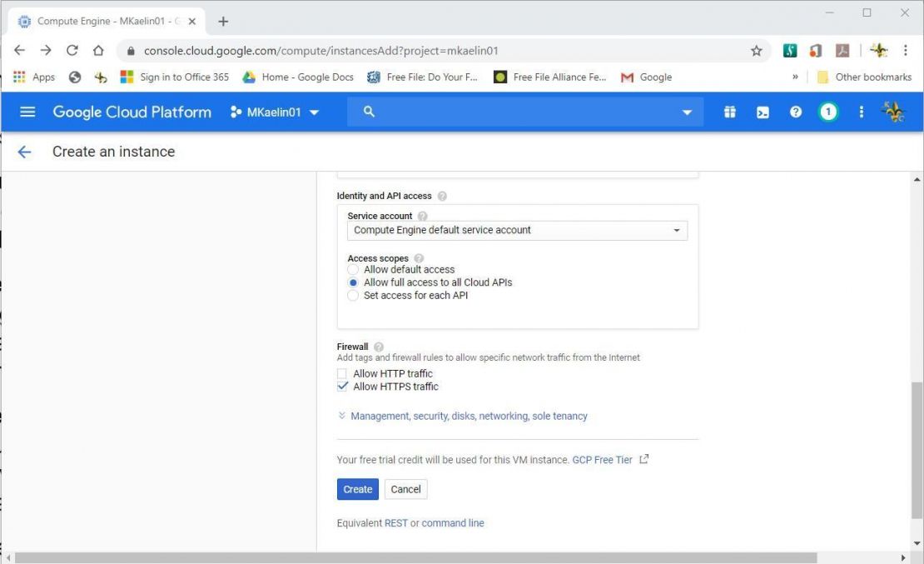Open the Cloud Console more options dots
The width and height of the screenshot is (924, 564).
click(x=862, y=112)
